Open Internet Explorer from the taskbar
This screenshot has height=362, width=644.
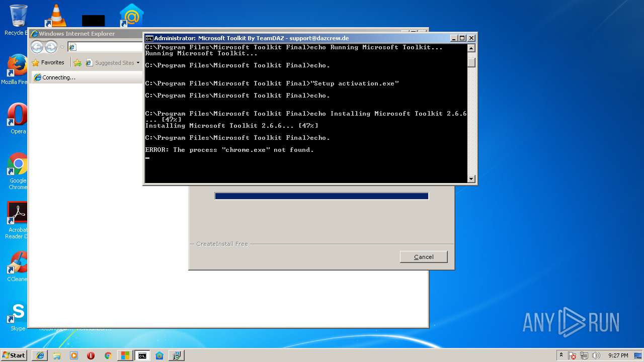[x=40, y=355]
